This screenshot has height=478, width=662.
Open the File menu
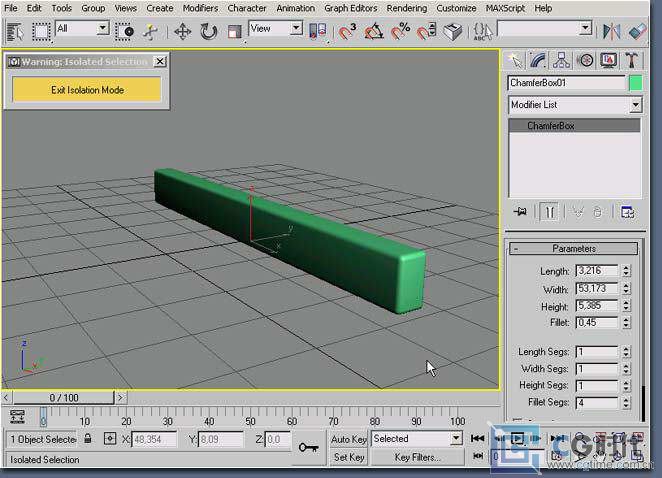11,8
